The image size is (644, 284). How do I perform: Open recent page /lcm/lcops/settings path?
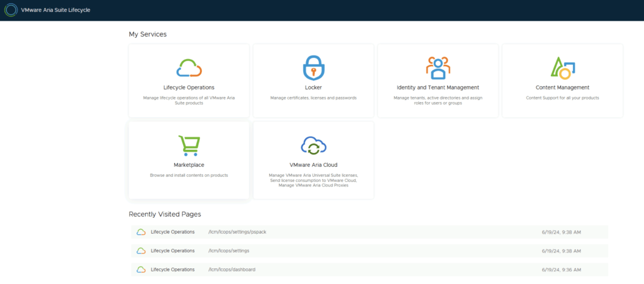tap(229, 251)
